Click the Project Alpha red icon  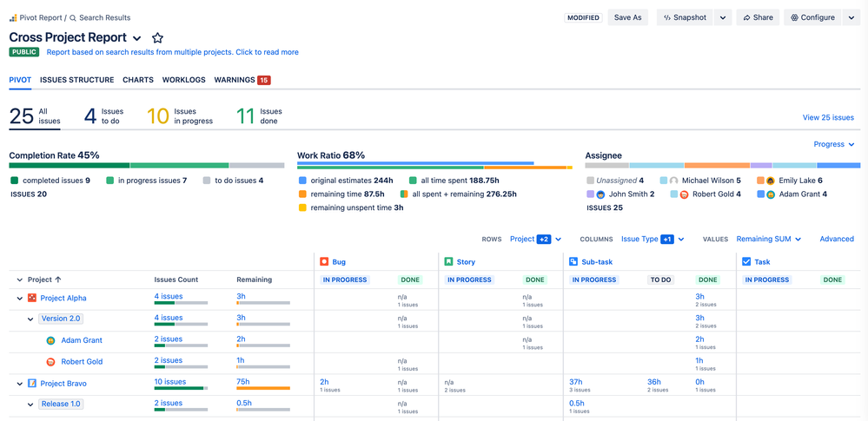pos(32,299)
